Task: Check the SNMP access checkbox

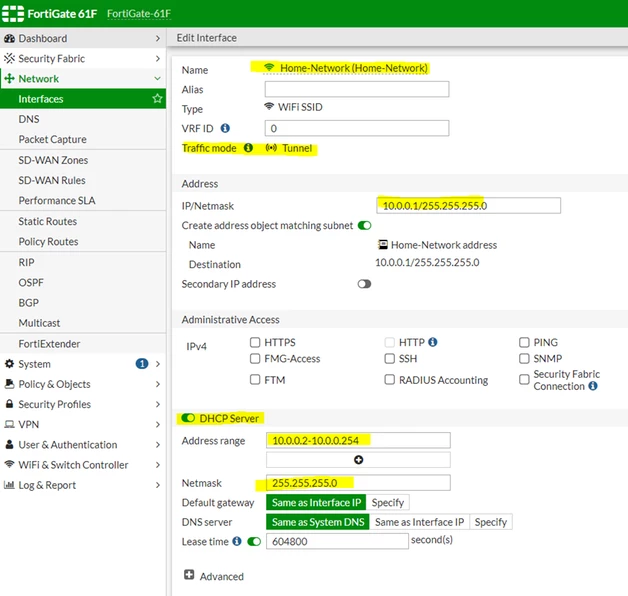Action: tap(524, 358)
